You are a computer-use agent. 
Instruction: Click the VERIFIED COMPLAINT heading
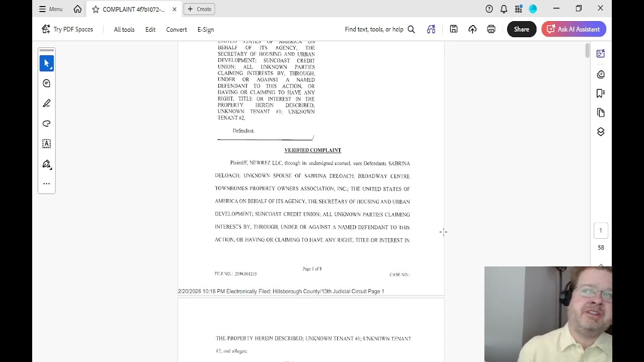pyautogui.click(x=312, y=150)
